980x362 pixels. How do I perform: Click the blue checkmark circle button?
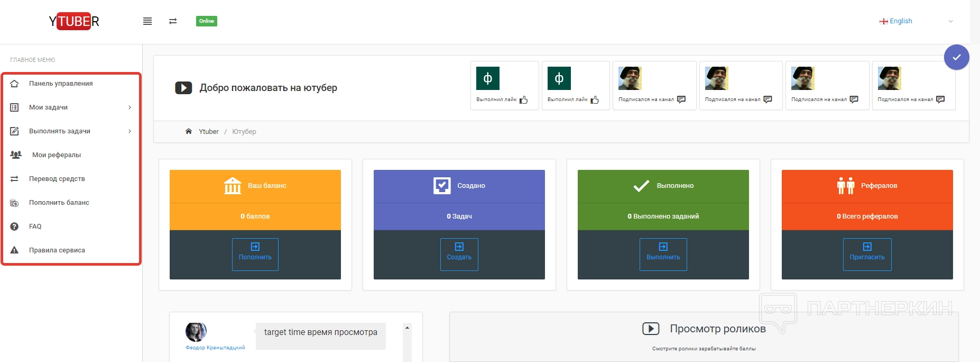(956, 57)
